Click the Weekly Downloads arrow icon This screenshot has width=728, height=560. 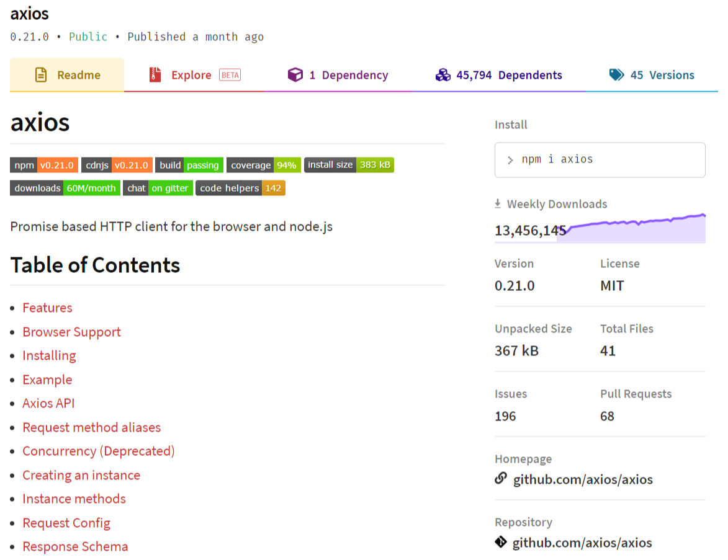498,203
